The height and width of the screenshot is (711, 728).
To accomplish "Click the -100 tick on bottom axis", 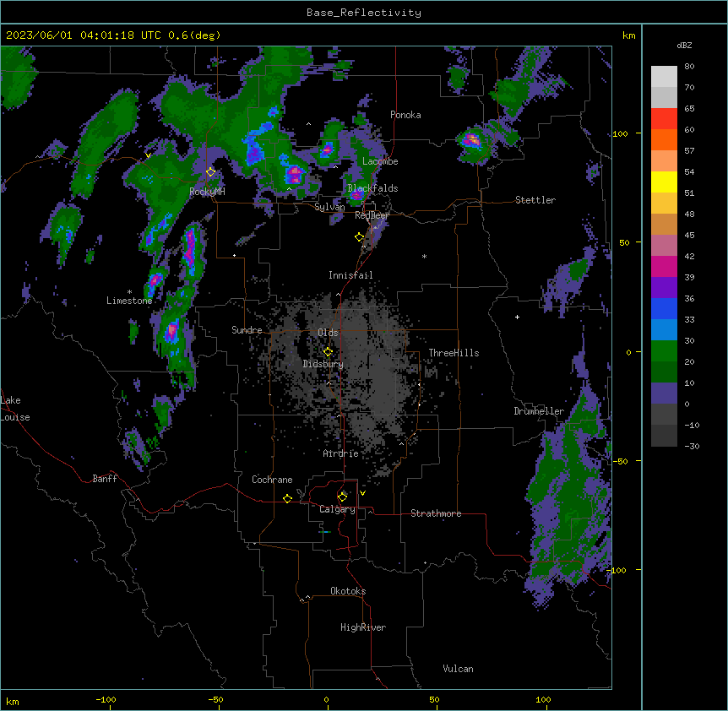I will 106,699.
